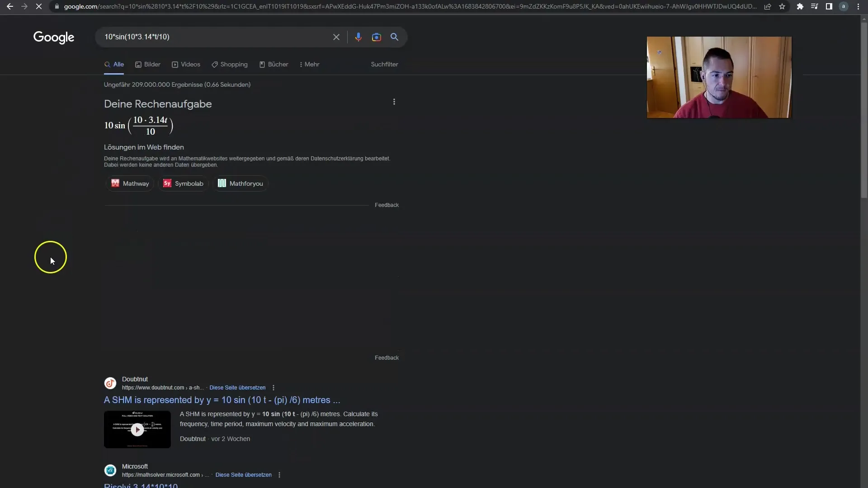Translate the Doubtnut page via Diese Seite übersetzen

click(237, 388)
